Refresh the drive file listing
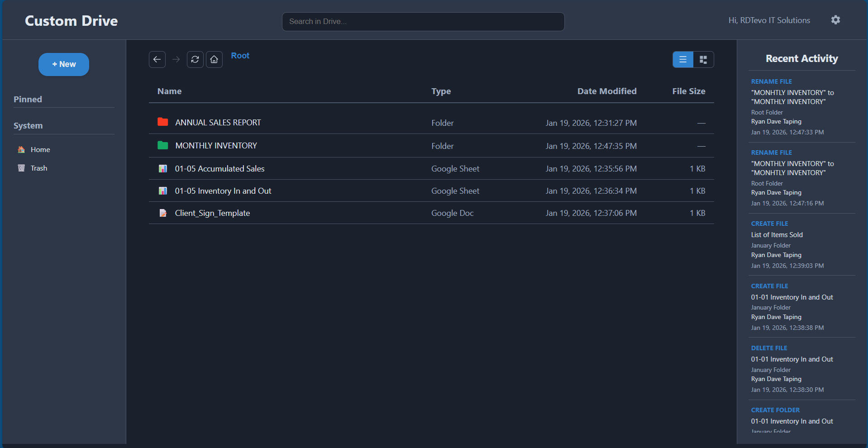Image resolution: width=868 pixels, height=448 pixels. point(195,59)
